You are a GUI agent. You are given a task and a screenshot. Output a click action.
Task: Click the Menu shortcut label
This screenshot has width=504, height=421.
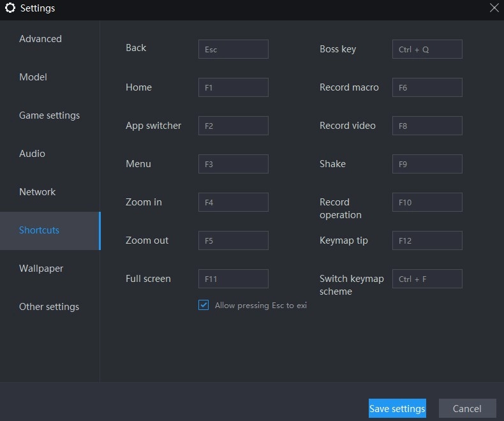click(138, 164)
